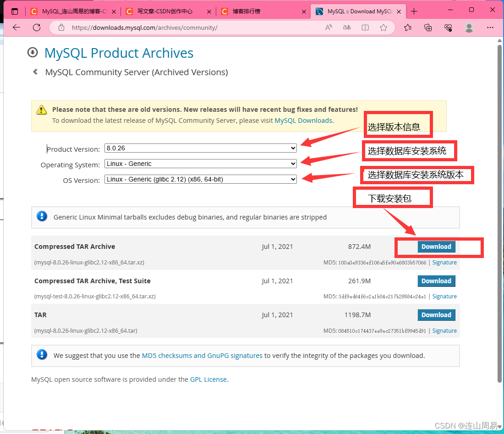Click the warning triangle icon in notice
The height and width of the screenshot is (434, 504).
(41, 110)
